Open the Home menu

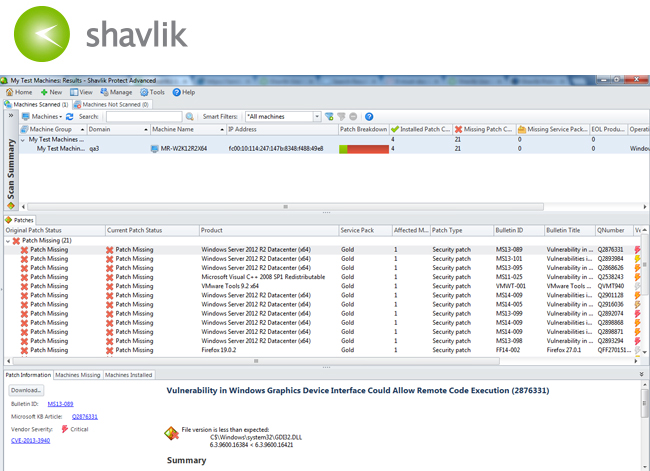tap(19, 92)
